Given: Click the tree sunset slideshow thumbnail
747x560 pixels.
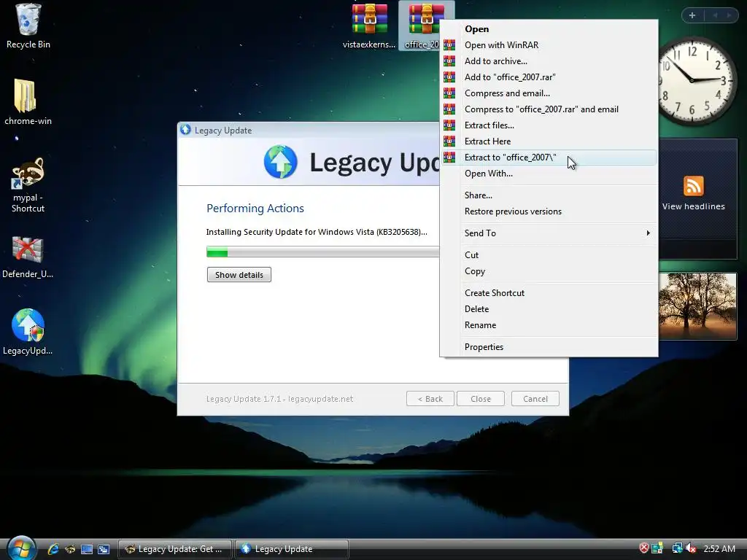Looking at the screenshot, I should (x=697, y=306).
